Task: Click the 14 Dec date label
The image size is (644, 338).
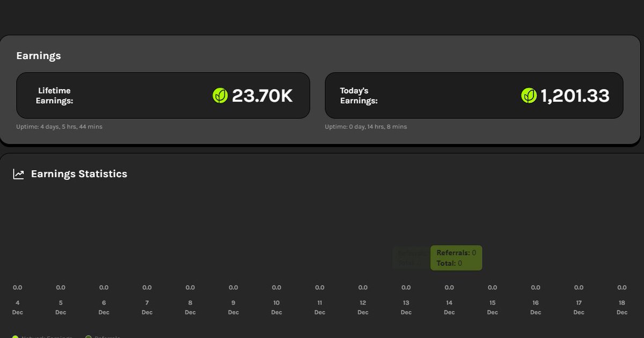Action: (x=449, y=307)
